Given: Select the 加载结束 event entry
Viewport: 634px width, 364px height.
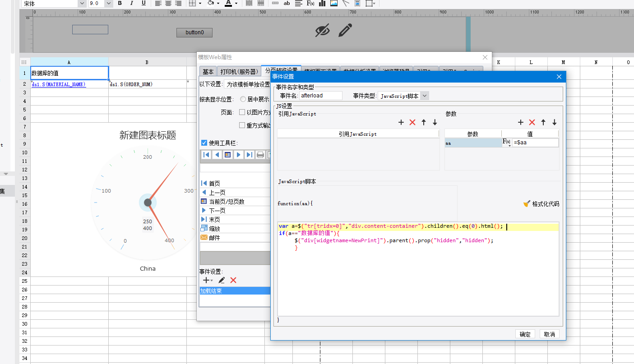Looking at the screenshot, I should [235, 291].
